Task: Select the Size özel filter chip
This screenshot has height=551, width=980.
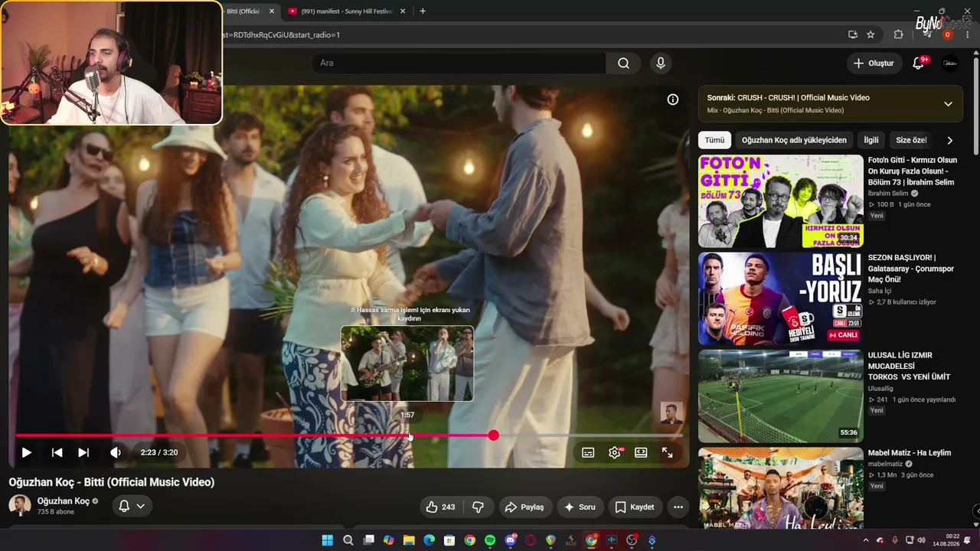Action: click(x=911, y=140)
